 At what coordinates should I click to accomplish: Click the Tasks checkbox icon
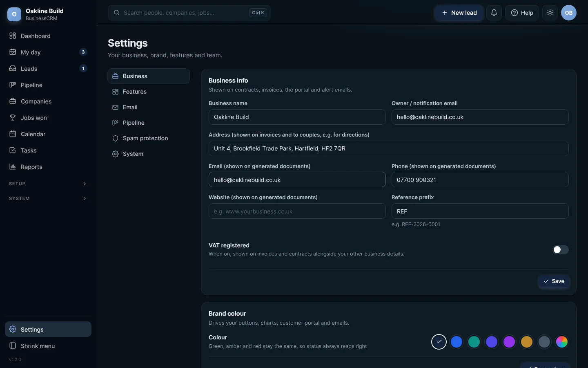13,150
